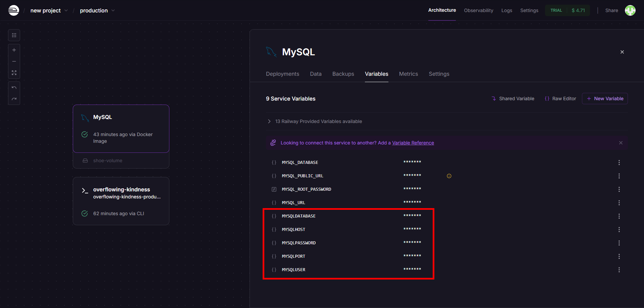This screenshot has height=308, width=644.
Task: Click the MYSQL_PUBLIC_URL variable name
Action: click(x=303, y=176)
